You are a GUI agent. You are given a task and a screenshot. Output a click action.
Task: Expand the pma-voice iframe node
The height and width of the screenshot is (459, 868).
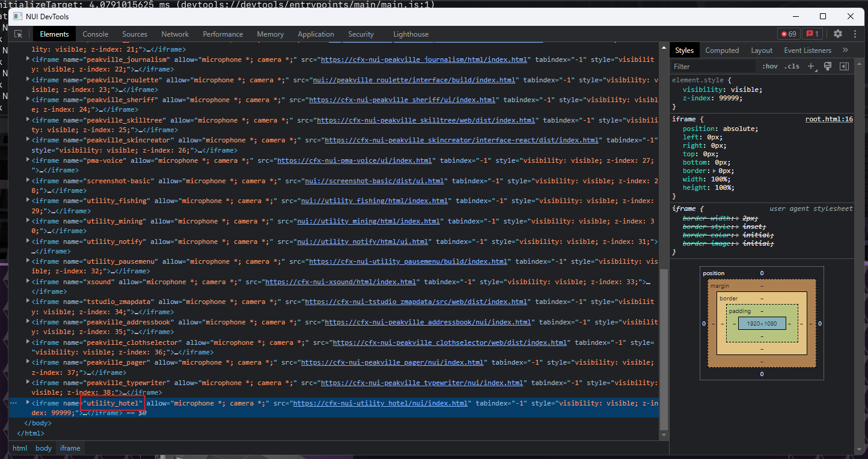click(27, 160)
